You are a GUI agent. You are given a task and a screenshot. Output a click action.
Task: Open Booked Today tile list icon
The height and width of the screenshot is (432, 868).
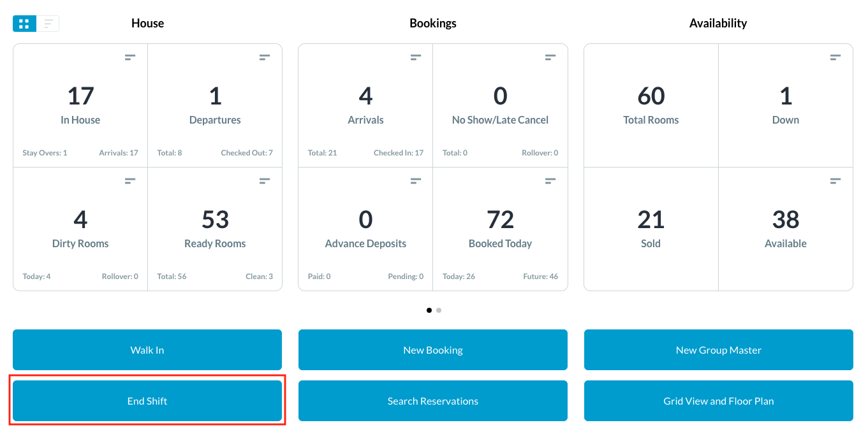550,182
